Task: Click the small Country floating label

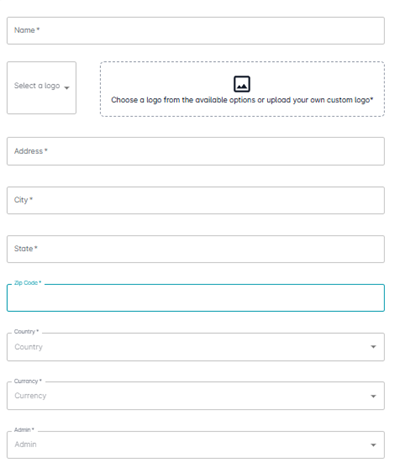Action: click(26, 331)
